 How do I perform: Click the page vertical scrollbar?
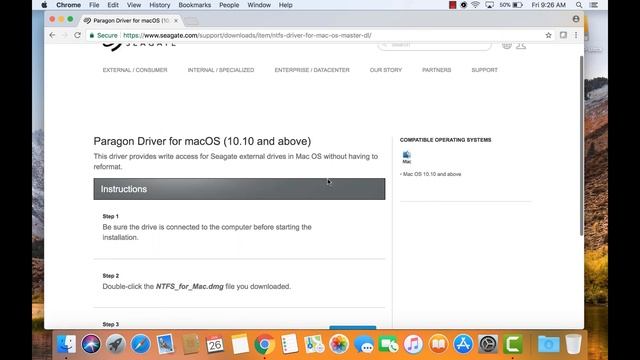click(x=581, y=145)
